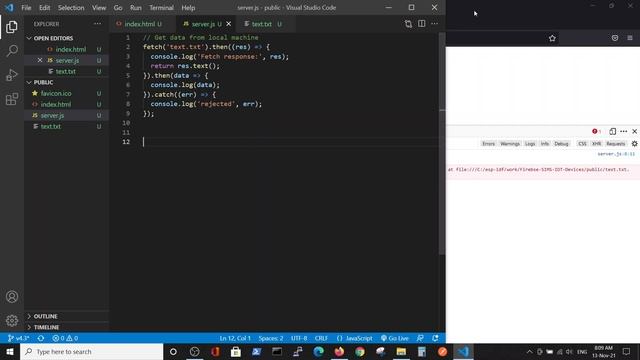Click the Synchronize Changes icon in the status bar

[x=41, y=338]
